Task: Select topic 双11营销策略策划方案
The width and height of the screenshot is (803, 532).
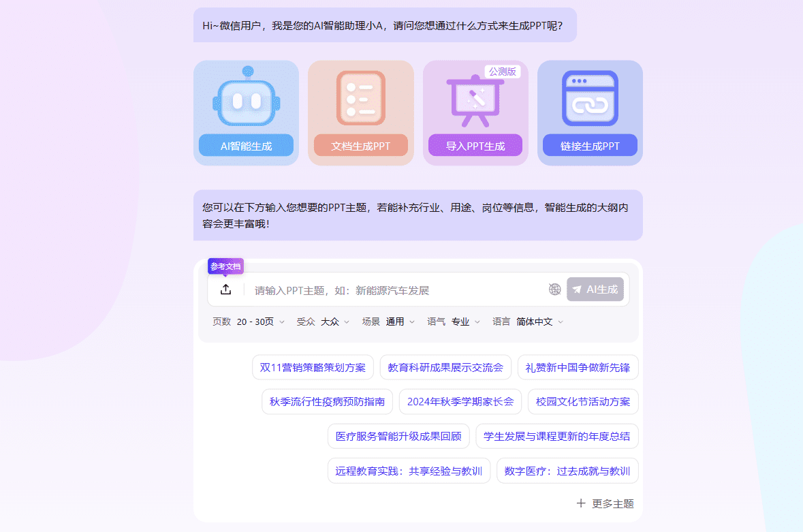Action: click(x=313, y=368)
